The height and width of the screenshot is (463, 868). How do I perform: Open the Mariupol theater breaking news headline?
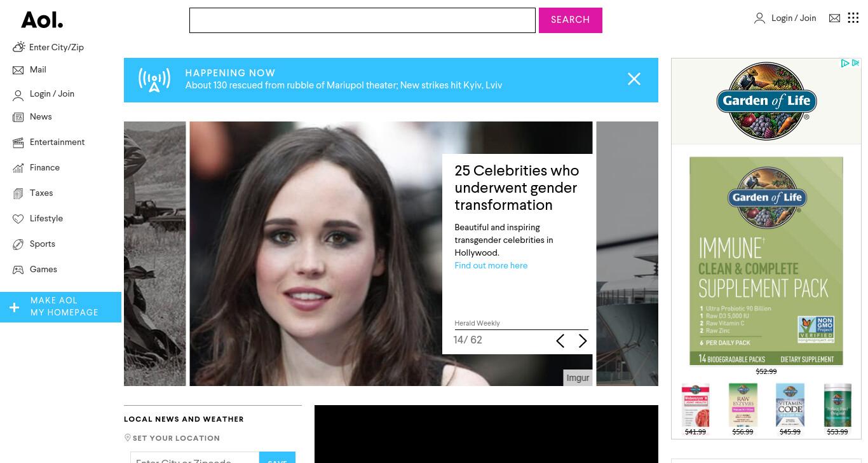pyautogui.click(x=344, y=85)
